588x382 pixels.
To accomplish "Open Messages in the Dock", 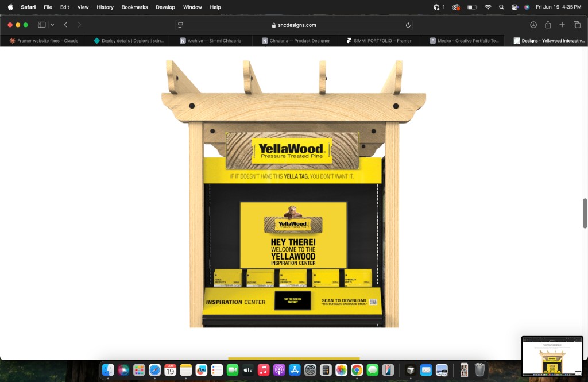I will click(372, 370).
